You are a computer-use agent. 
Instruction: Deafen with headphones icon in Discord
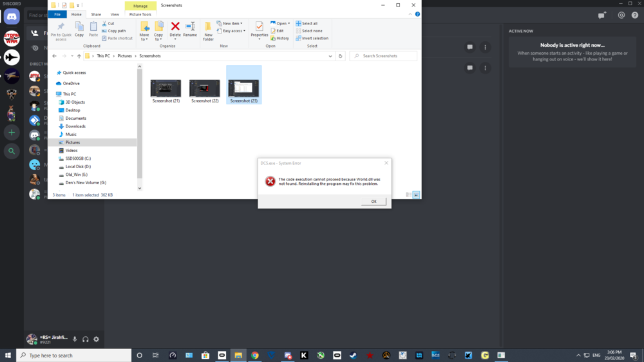click(x=86, y=339)
